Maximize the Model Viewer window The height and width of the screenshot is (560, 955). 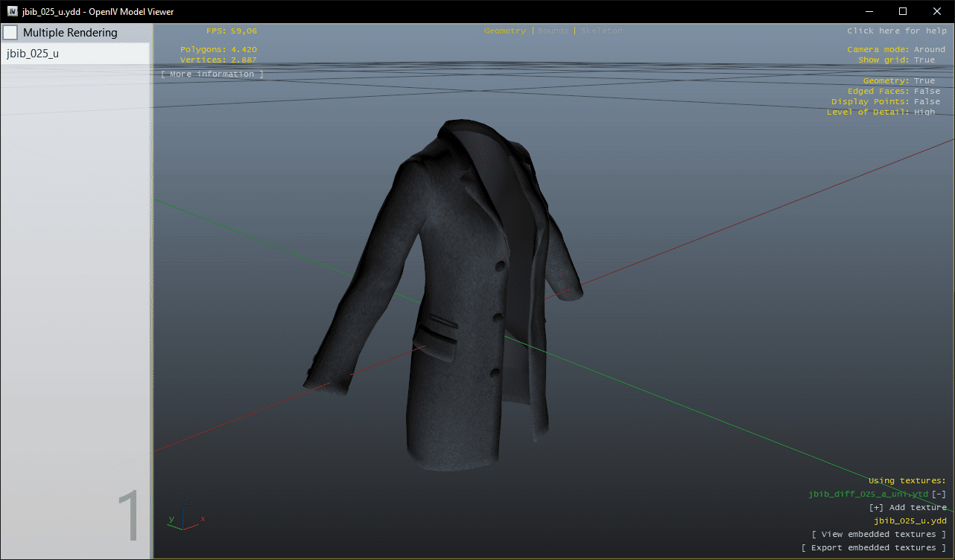click(902, 11)
